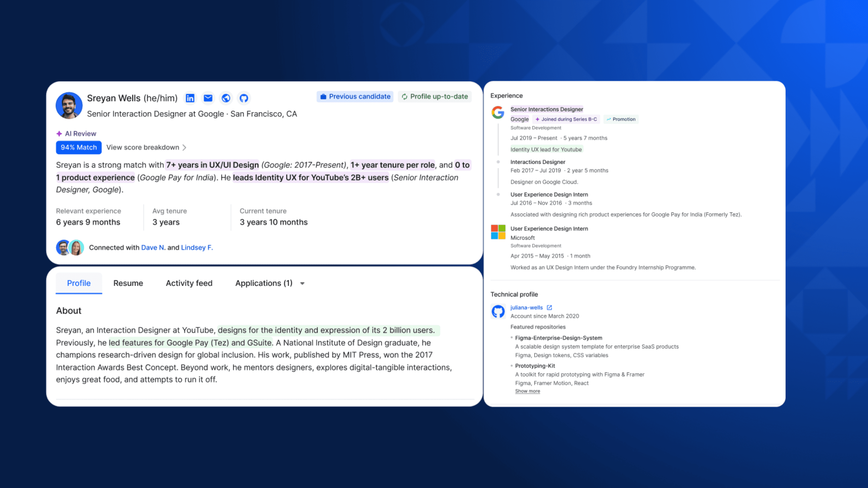This screenshot has width=868, height=488.
Task: Switch to the Resume tab
Action: point(128,283)
